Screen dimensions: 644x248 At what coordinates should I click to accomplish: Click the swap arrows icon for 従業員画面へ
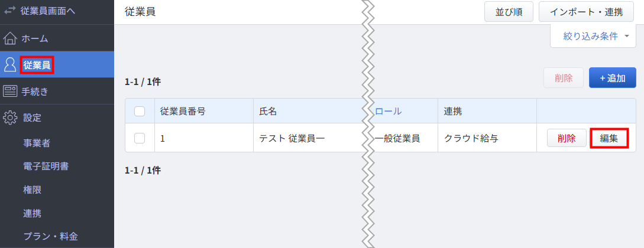coord(10,11)
